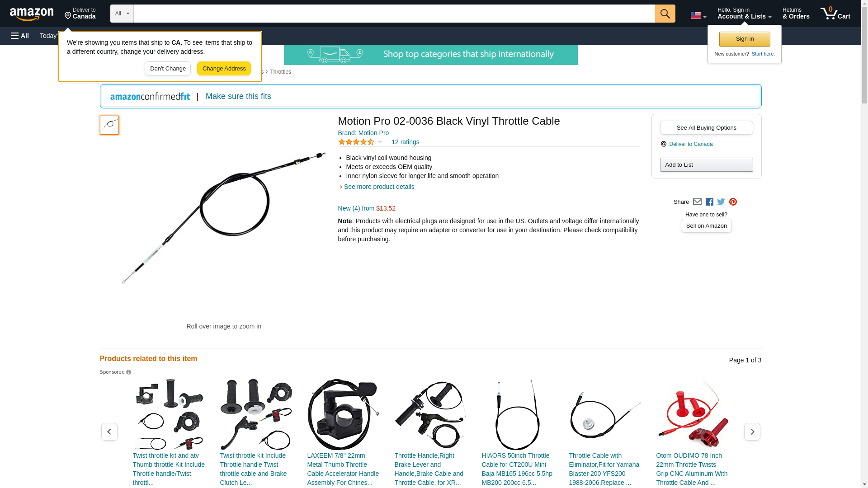
Task: Go to next related products page
Action: tap(752, 432)
